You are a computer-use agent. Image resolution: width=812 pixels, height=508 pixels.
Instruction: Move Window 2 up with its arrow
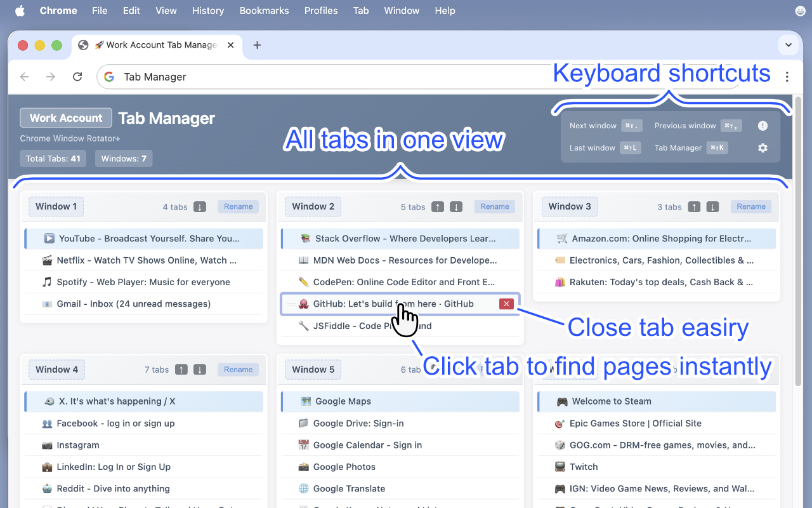438,206
